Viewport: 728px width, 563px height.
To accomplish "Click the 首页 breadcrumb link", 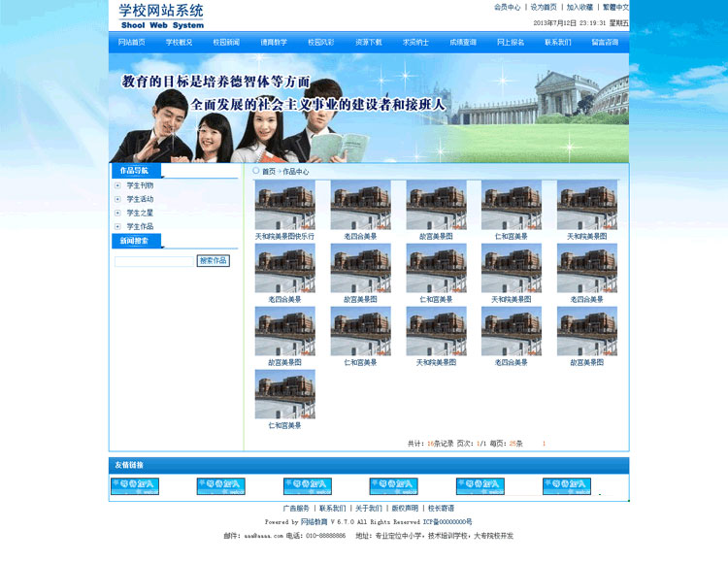I will (x=268, y=172).
